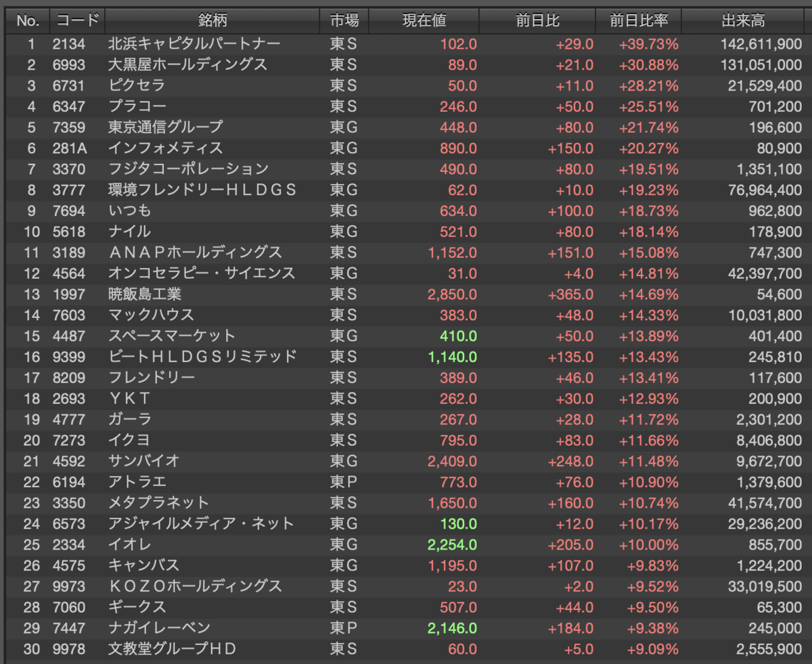
Task: Click the マックハウス stock name
Action: pyautogui.click(x=151, y=315)
